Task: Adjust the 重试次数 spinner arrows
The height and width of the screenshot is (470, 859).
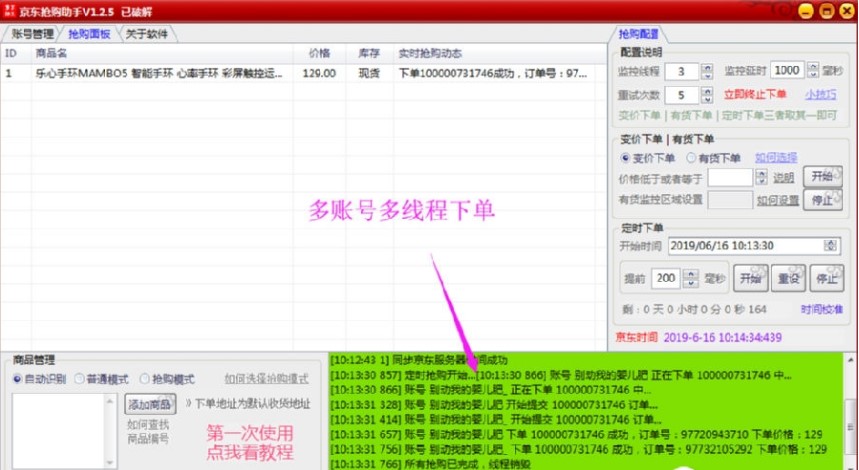Action: (707, 95)
